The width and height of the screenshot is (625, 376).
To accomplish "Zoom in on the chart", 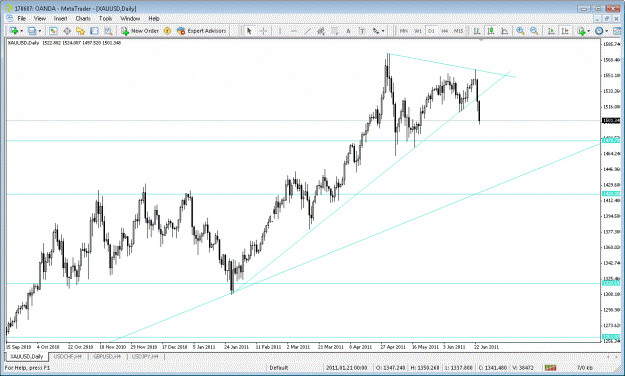I will pyautogui.click(x=520, y=31).
